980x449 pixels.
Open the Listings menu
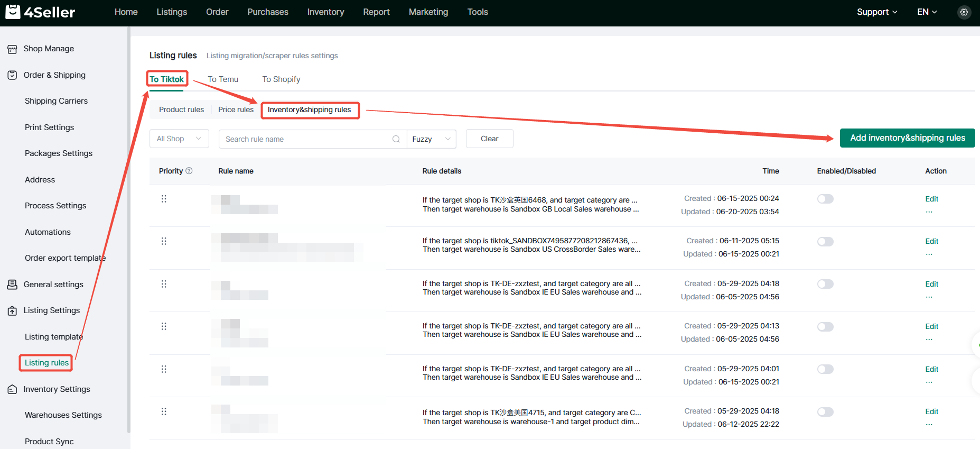pos(172,12)
